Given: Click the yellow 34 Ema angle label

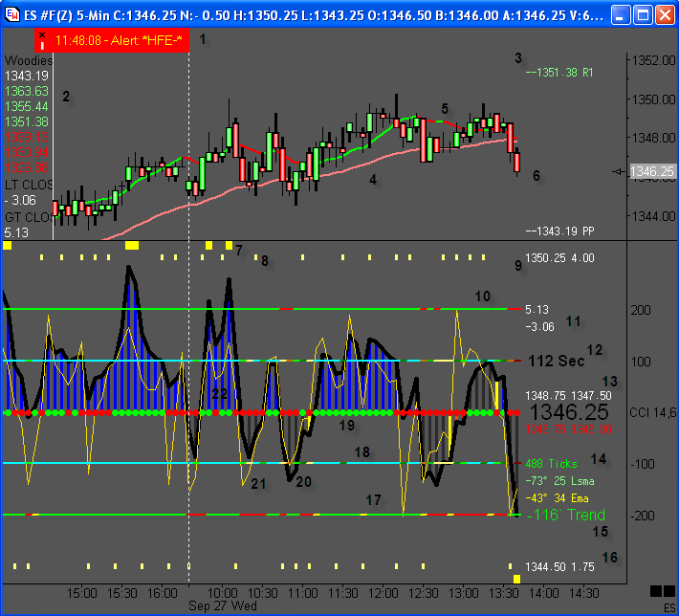Looking at the screenshot, I should (x=557, y=497).
